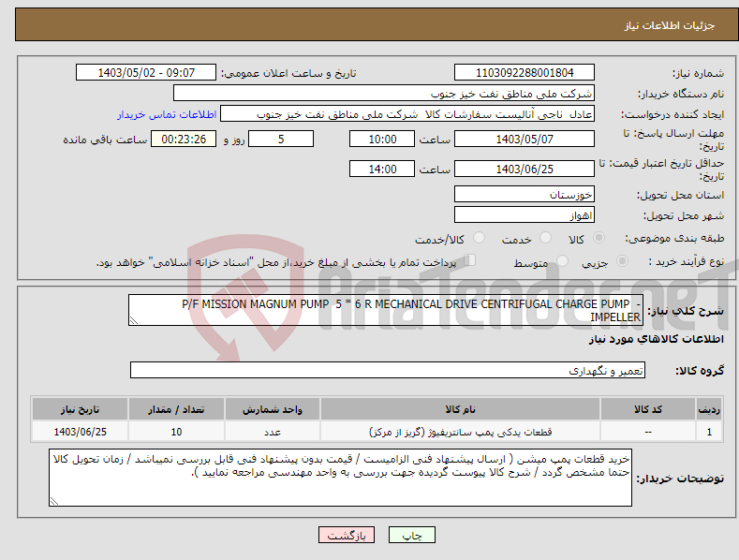
Task: Click the response deadline time 10:00
Action: [x=382, y=139]
